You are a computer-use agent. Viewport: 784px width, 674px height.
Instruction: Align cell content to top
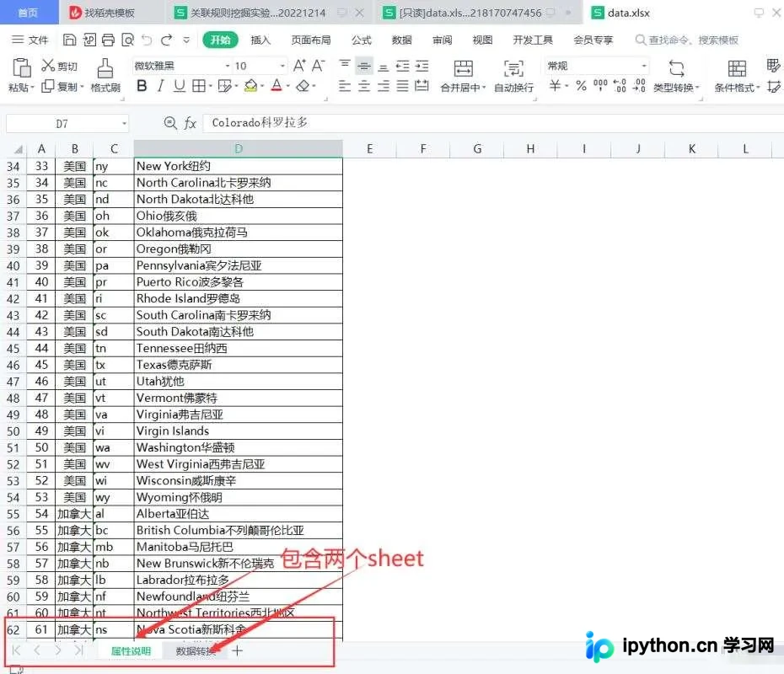click(345, 65)
